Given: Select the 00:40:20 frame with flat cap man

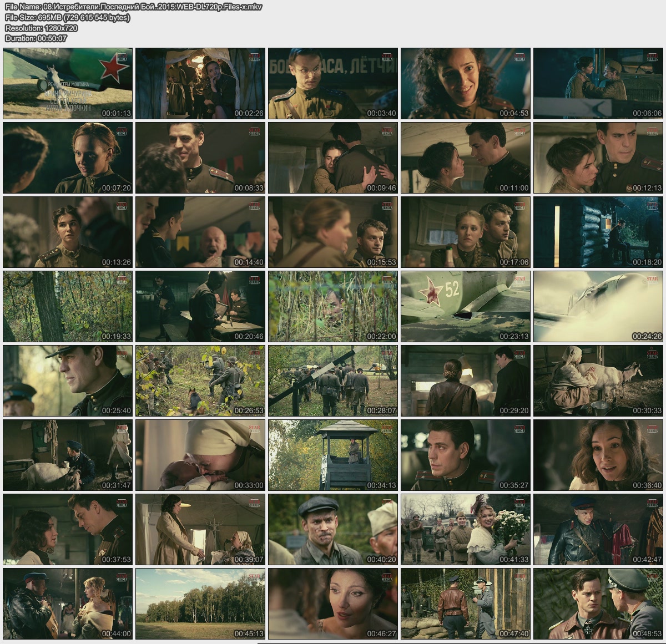Looking at the screenshot, I should click(x=333, y=529).
